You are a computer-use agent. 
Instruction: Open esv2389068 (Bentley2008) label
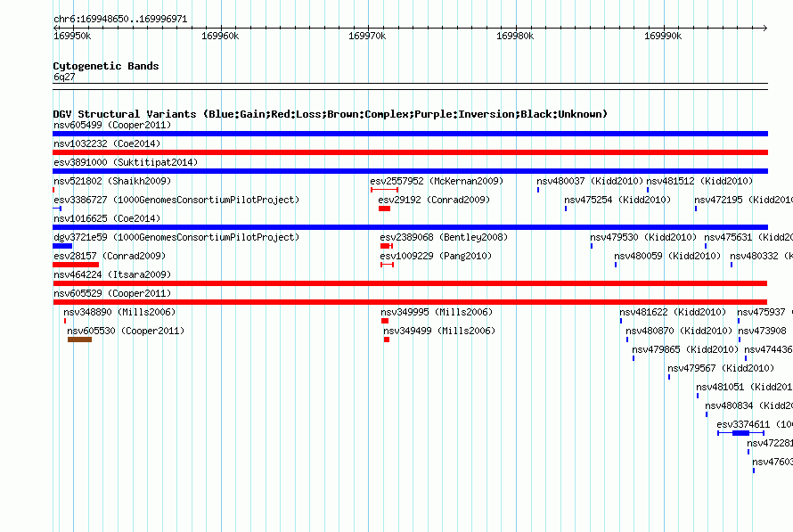pos(444,237)
